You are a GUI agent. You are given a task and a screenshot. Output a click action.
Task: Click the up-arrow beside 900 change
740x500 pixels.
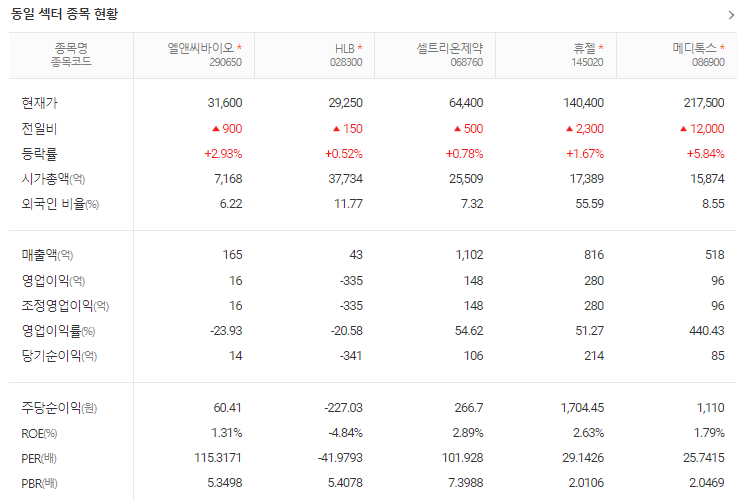(216, 128)
